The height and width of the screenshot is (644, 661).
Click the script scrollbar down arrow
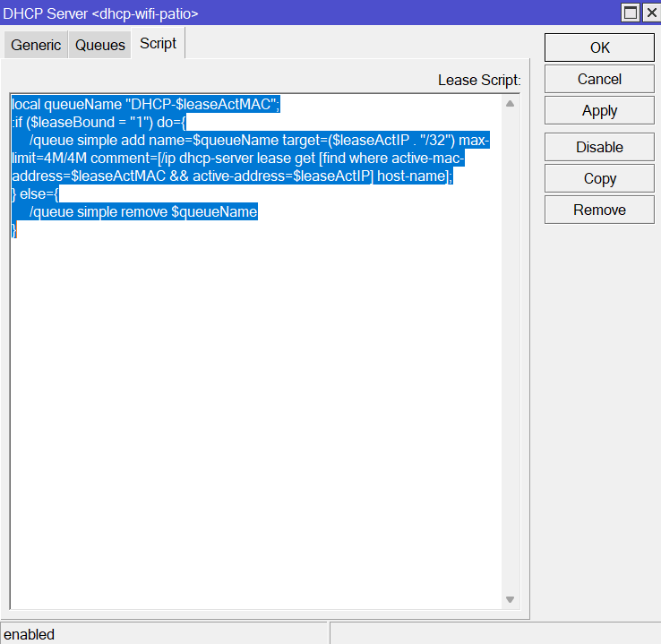[x=510, y=599]
